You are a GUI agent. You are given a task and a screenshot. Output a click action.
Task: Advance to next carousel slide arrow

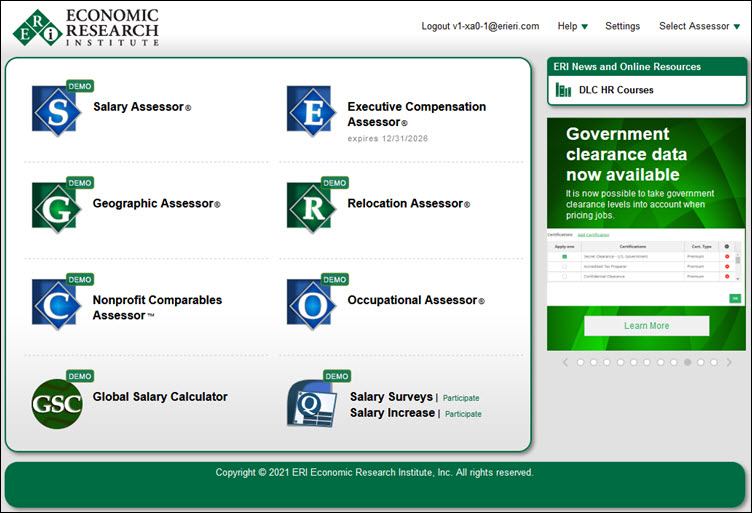[729, 362]
